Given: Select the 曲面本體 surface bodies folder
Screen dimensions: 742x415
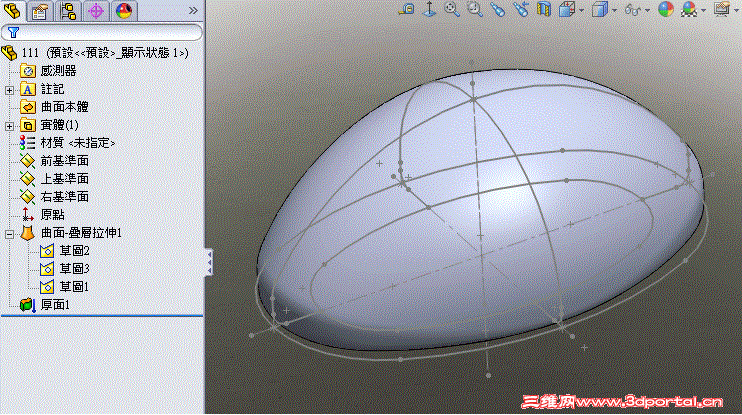Looking at the screenshot, I should [x=54, y=107].
